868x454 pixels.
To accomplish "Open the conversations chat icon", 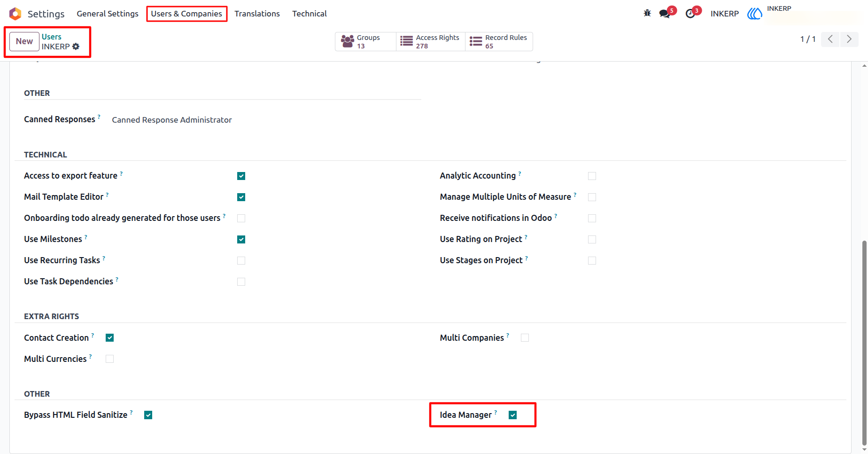I will click(665, 14).
